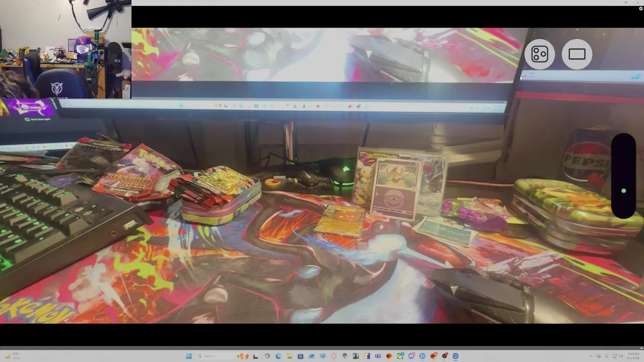Screen dimensions: 644x362
Task: Open the camera lens selector overlay button
Action: [x=539, y=54]
